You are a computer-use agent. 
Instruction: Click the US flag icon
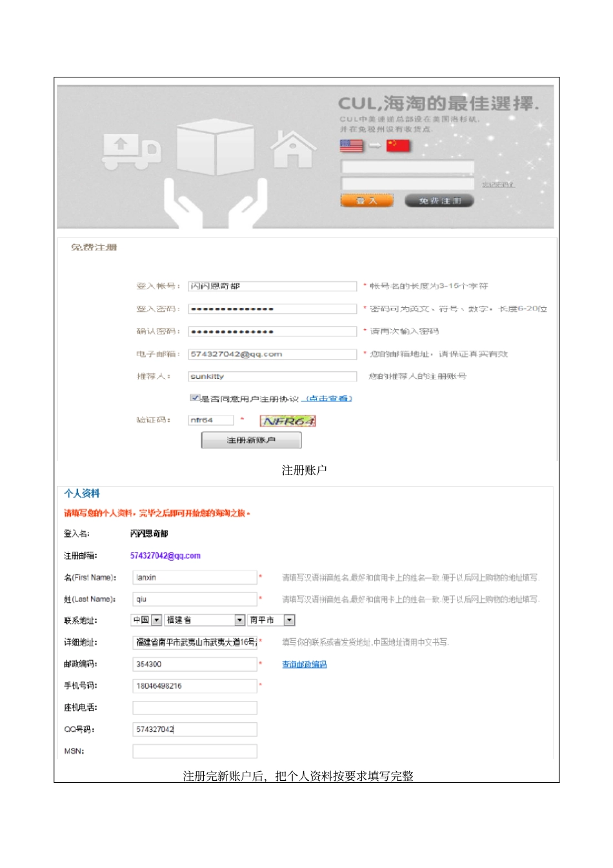(x=352, y=146)
